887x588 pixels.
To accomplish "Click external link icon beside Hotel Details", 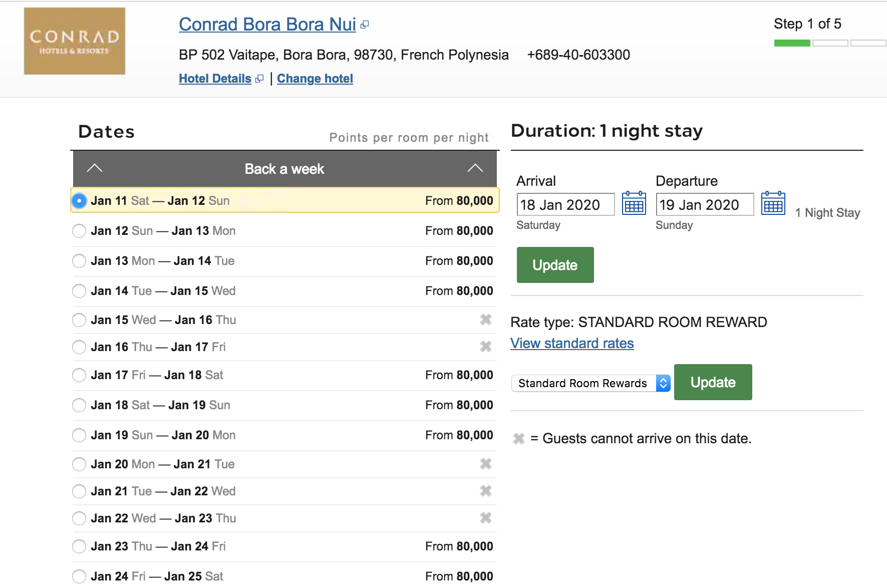I will [259, 79].
